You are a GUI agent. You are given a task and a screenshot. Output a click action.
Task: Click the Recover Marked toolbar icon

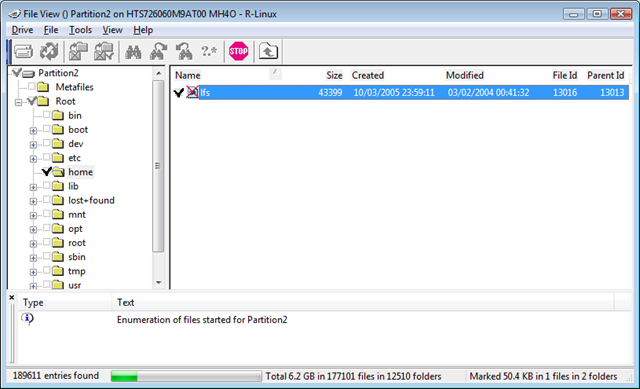click(104, 51)
